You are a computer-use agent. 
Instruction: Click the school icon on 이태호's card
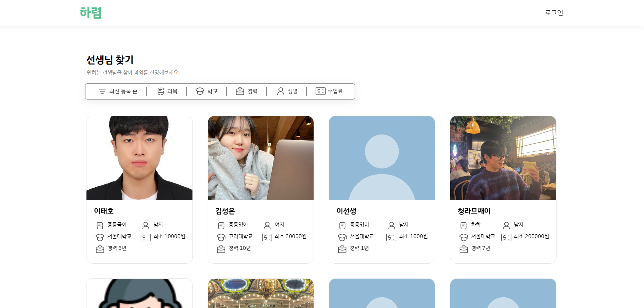click(100, 237)
